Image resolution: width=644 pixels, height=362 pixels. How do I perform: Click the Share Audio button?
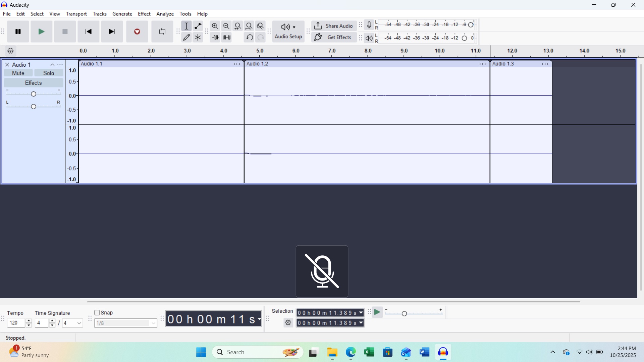334,26
